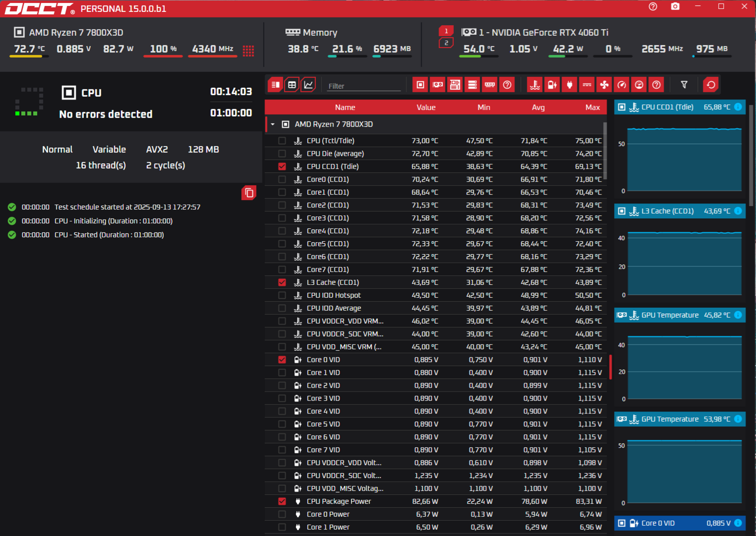Image resolution: width=756 pixels, height=536 pixels.
Task: Uncheck the L3 Cache (CCD1) checkbox
Action: coord(282,282)
